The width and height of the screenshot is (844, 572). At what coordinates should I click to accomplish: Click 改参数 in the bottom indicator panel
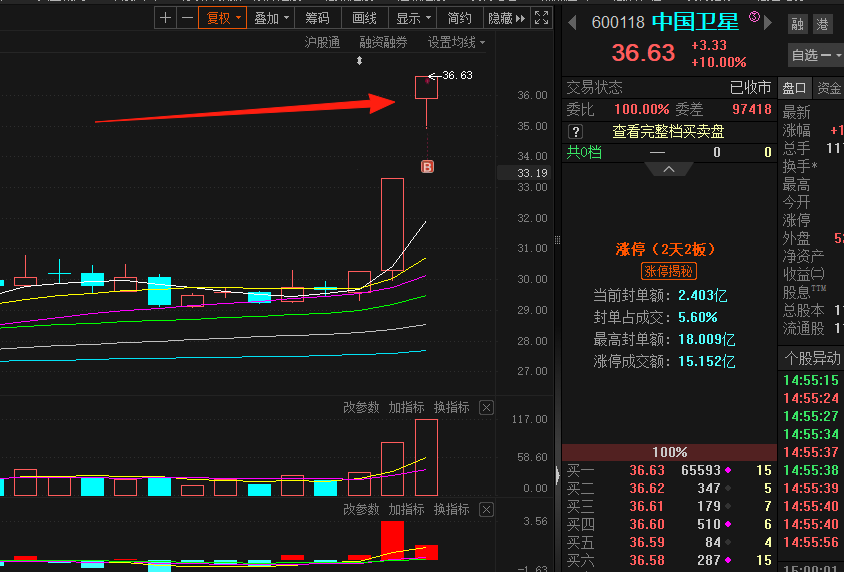coord(361,509)
